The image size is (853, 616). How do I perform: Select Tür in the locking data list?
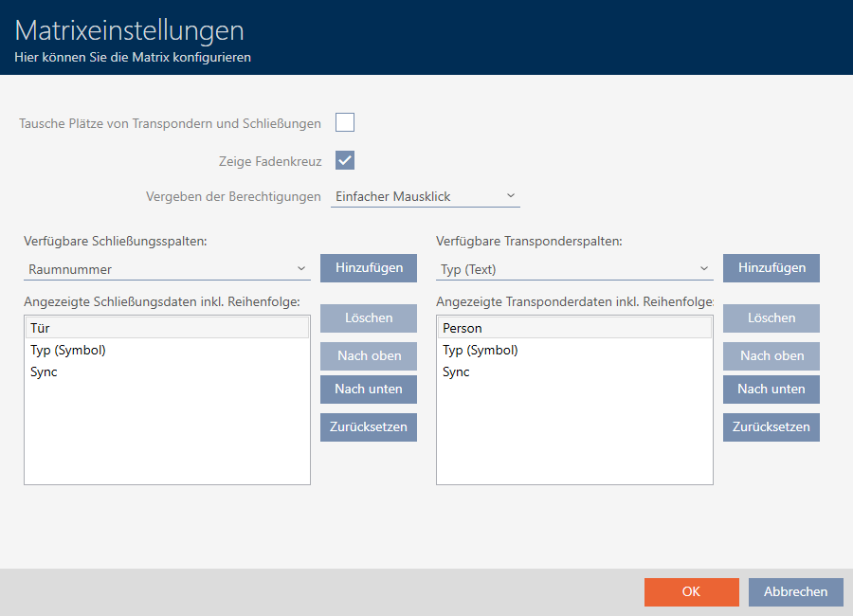pos(167,328)
